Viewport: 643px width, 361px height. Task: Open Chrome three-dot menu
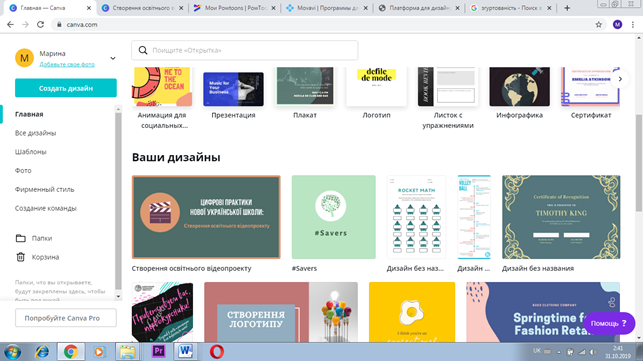coord(633,25)
